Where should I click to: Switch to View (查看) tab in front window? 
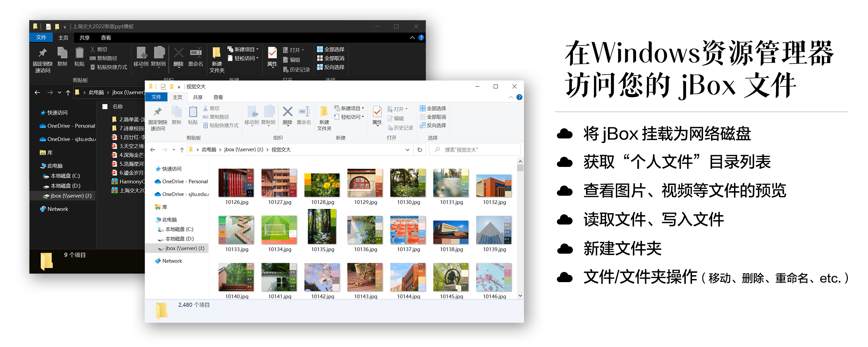pyautogui.click(x=218, y=97)
